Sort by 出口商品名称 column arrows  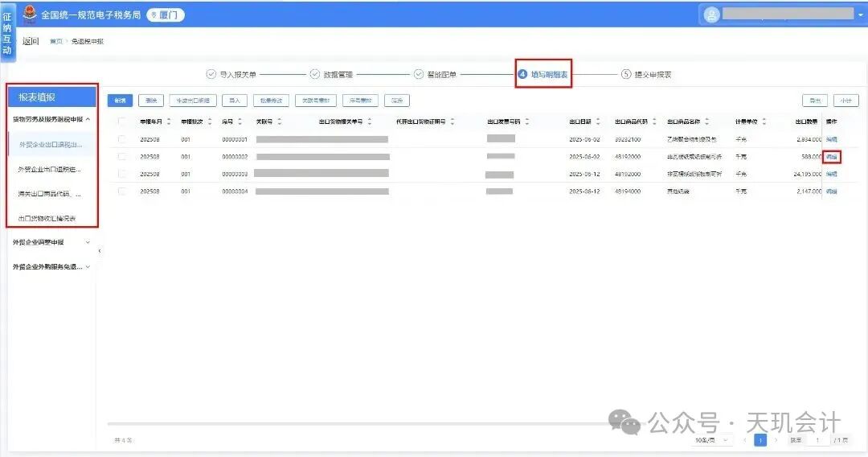(707, 121)
